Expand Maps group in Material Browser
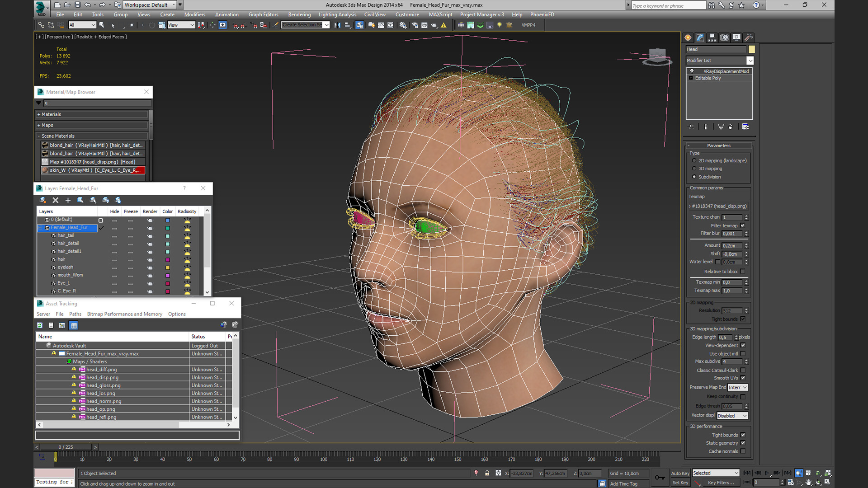This screenshot has width=868, height=488. 39,125
